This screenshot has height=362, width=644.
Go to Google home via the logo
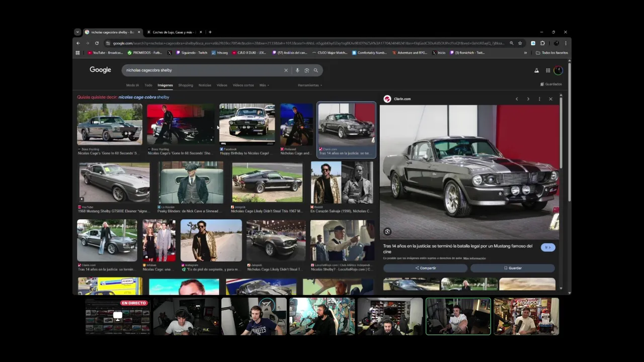(100, 70)
